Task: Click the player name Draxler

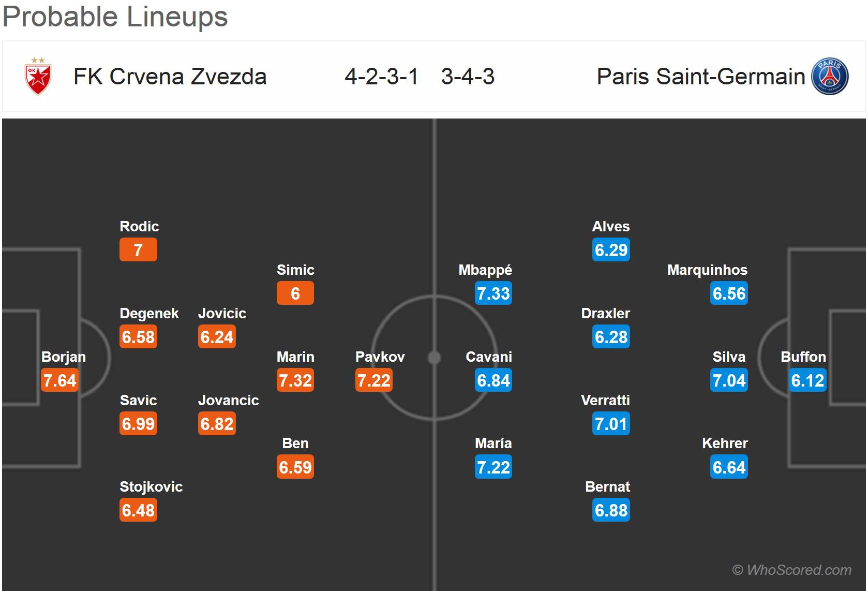Action: tap(605, 313)
